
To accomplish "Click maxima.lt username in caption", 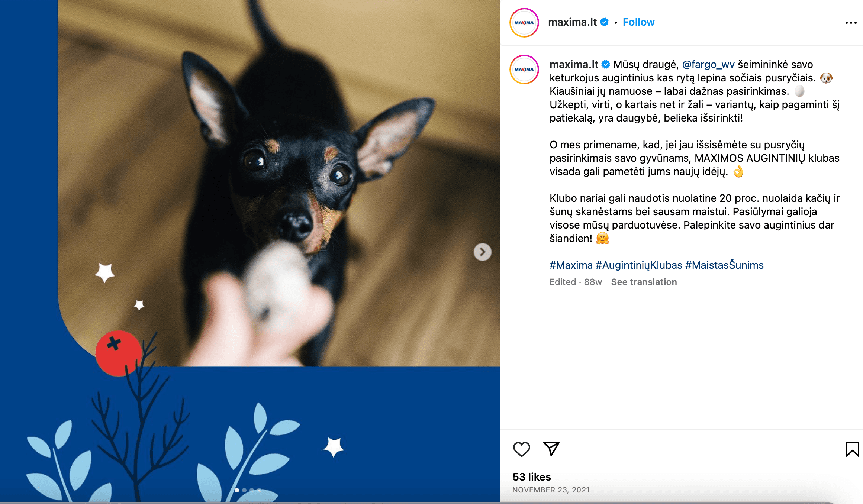I will (574, 64).
